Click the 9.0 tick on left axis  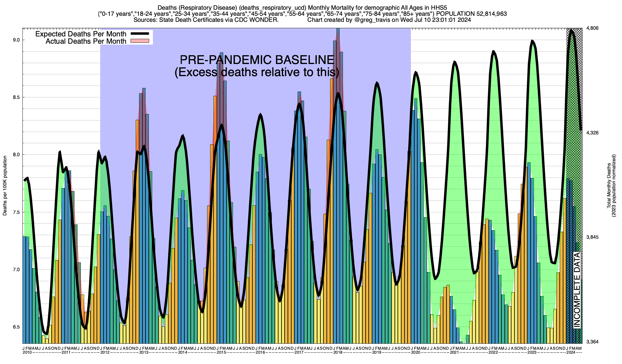[x=16, y=40]
